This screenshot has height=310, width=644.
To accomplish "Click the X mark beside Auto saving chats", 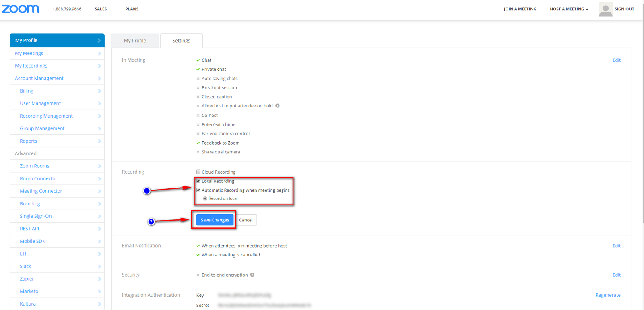I will [198, 79].
